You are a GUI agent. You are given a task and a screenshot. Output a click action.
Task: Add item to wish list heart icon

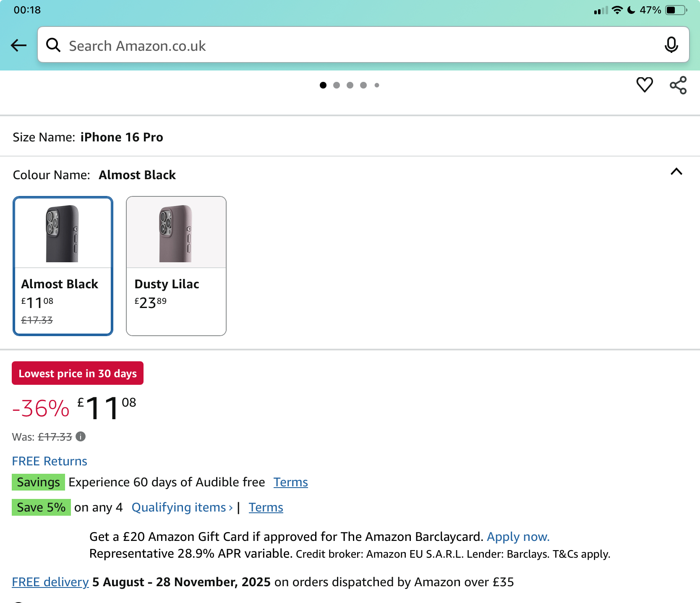click(645, 85)
